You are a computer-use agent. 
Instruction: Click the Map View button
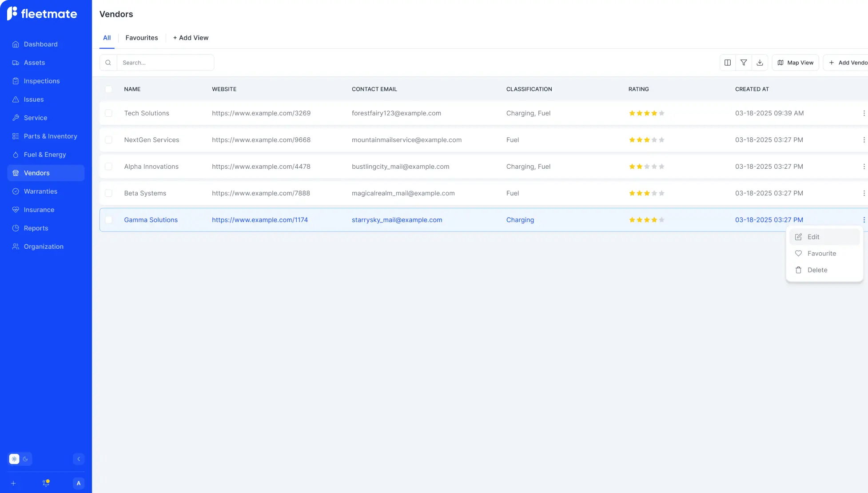[795, 63]
